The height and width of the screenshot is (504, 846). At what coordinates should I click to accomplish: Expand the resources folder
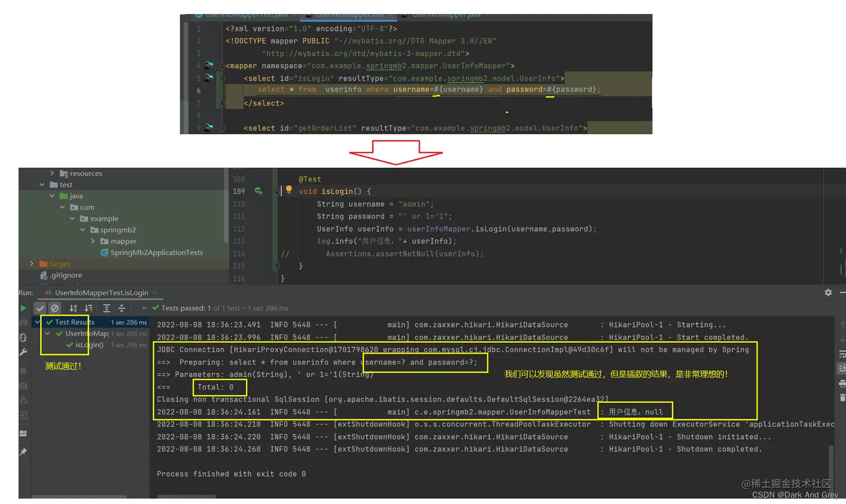click(x=52, y=173)
